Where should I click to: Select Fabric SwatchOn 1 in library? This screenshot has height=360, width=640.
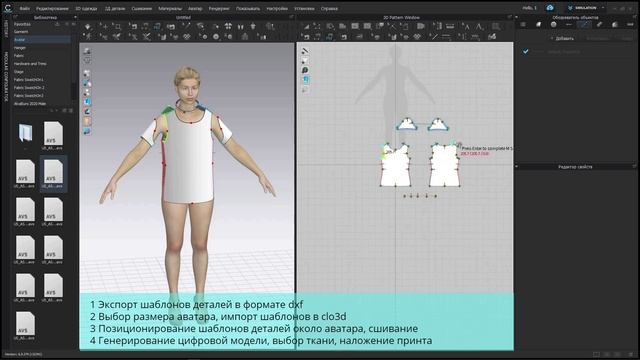pyautogui.click(x=29, y=80)
